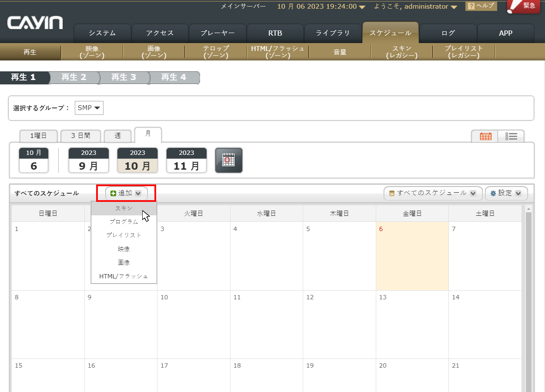Open the システム tab
The height and width of the screenshot is (392, 545).
[102, 33]
